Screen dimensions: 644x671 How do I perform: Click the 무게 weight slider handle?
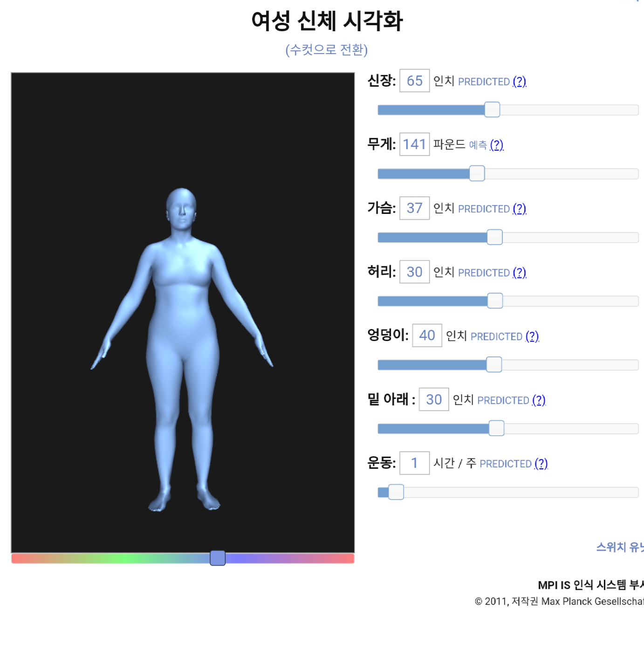click(477, 173)
